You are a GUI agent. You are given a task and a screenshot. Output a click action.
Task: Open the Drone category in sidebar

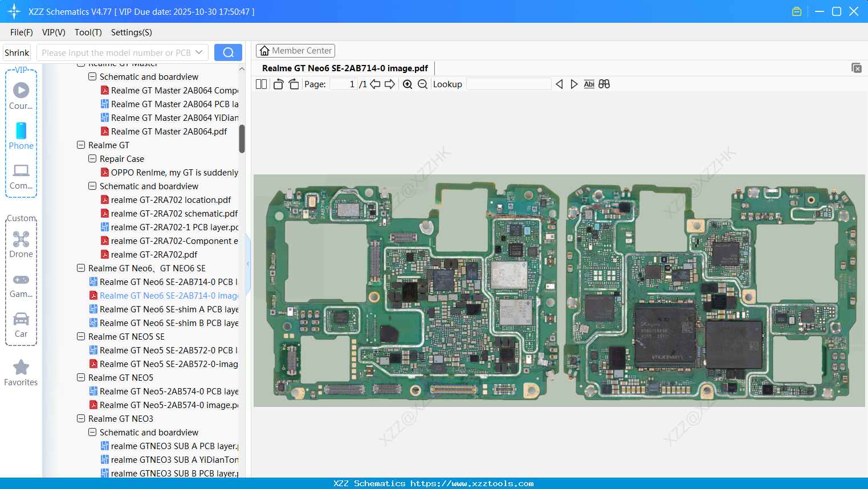pos(21,244)
